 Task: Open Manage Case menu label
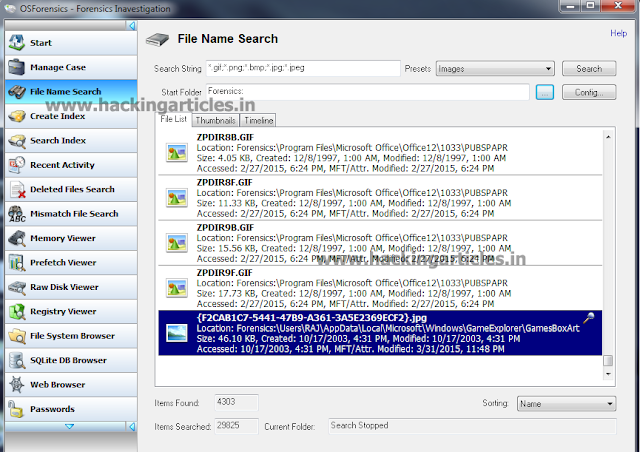coord(58,67)
